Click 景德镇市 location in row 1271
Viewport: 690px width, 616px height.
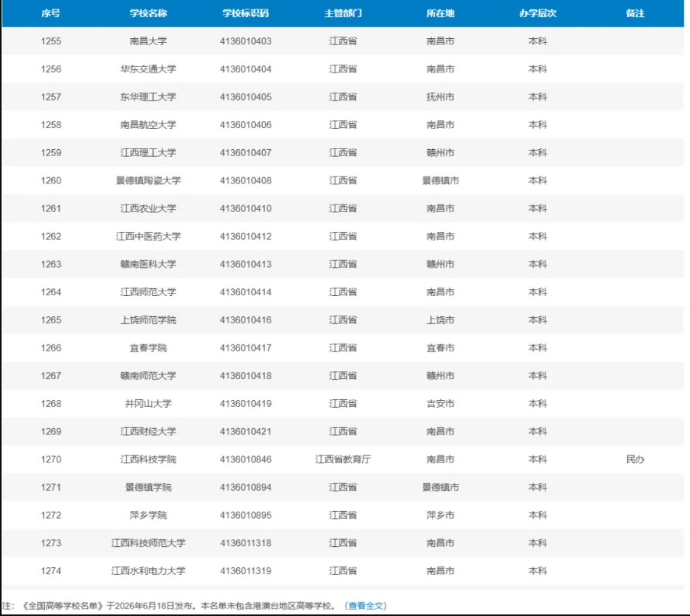click(x=440, y=487)
